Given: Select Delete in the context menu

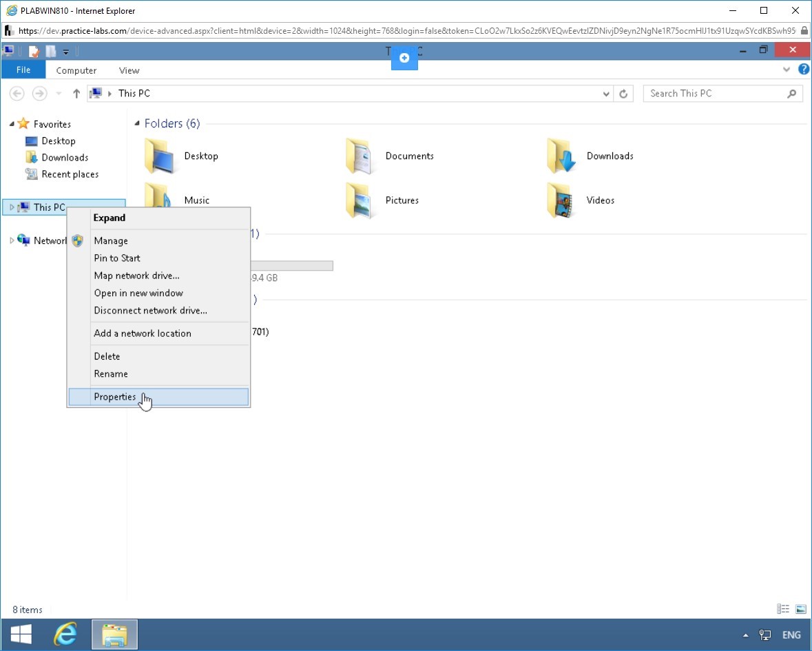Looking at the screenshot, I should point(158,356).
